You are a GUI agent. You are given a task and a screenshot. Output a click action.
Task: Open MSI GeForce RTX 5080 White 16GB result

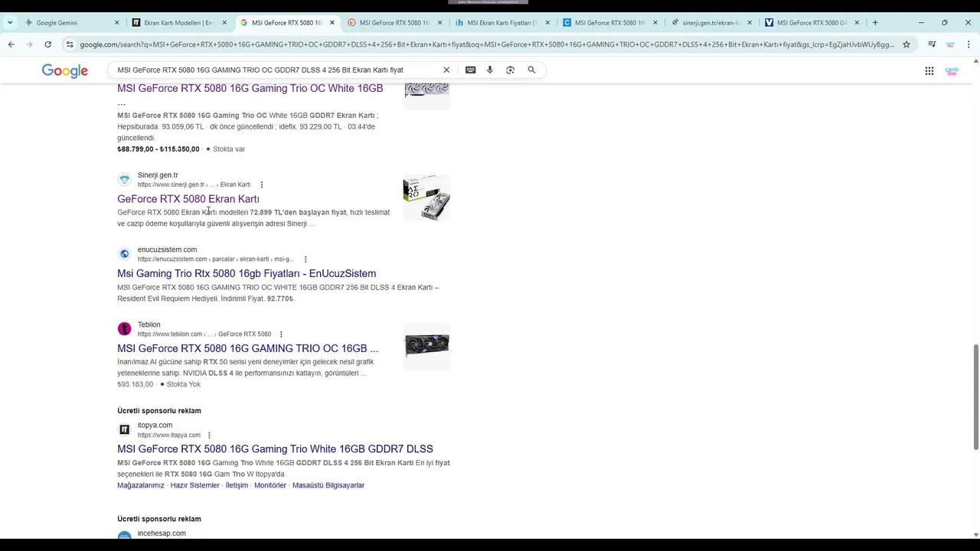[250, 88]
